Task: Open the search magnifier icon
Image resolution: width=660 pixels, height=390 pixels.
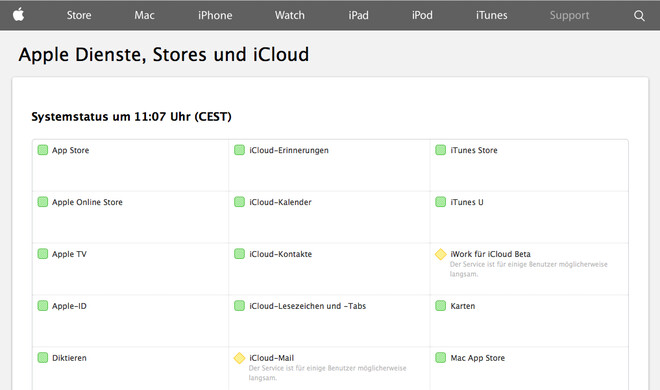Action: (x=639, y=16)
